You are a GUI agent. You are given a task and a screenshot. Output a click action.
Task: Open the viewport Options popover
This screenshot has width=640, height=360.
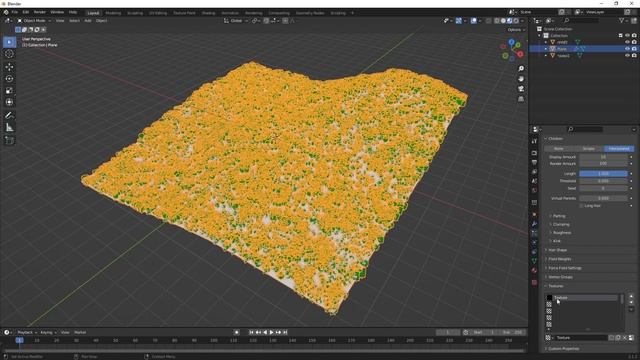coord(516,30)
